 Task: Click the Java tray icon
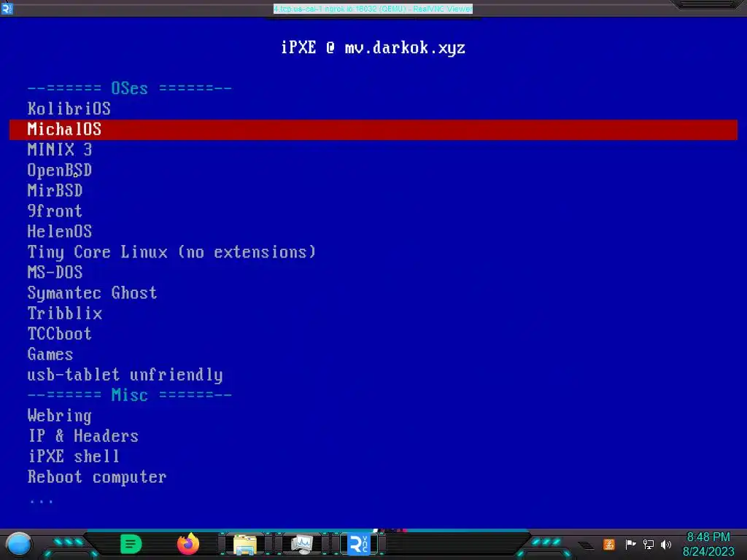[x=609, y=544]
